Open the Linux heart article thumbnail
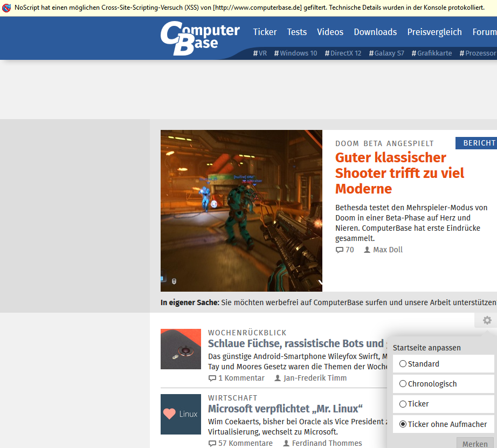This screenshot has height=448, width=497. click(x=181, y=414)
